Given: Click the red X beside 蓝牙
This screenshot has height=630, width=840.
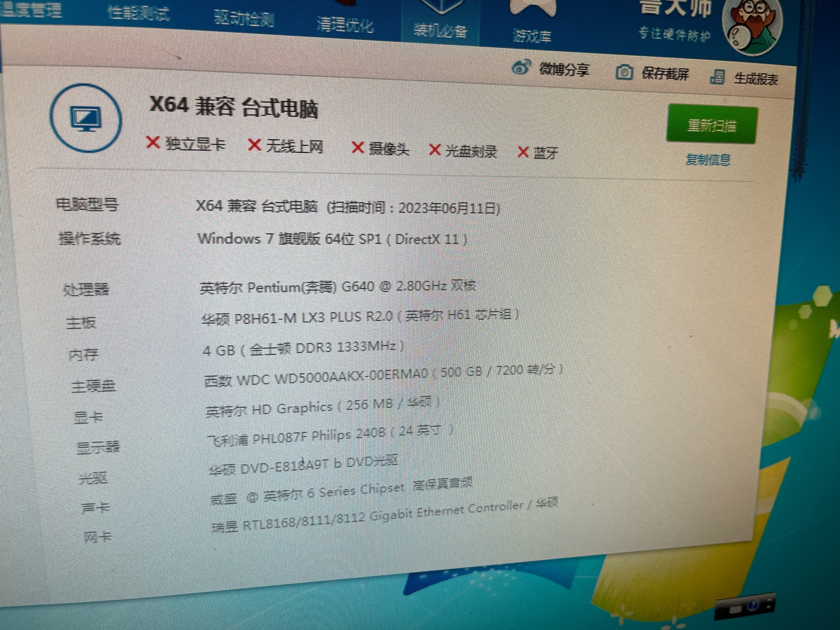Looking at the screenshot, I should [522, 152].
